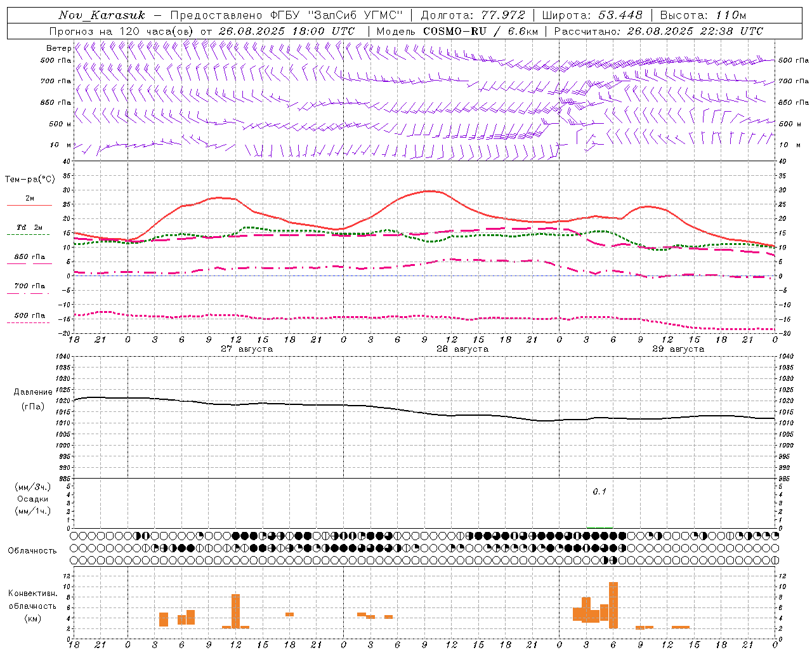Viewport: 812px width, 650px height.
Task: Click the Конвективн. облачность label
Action: [x=32, y=599]
